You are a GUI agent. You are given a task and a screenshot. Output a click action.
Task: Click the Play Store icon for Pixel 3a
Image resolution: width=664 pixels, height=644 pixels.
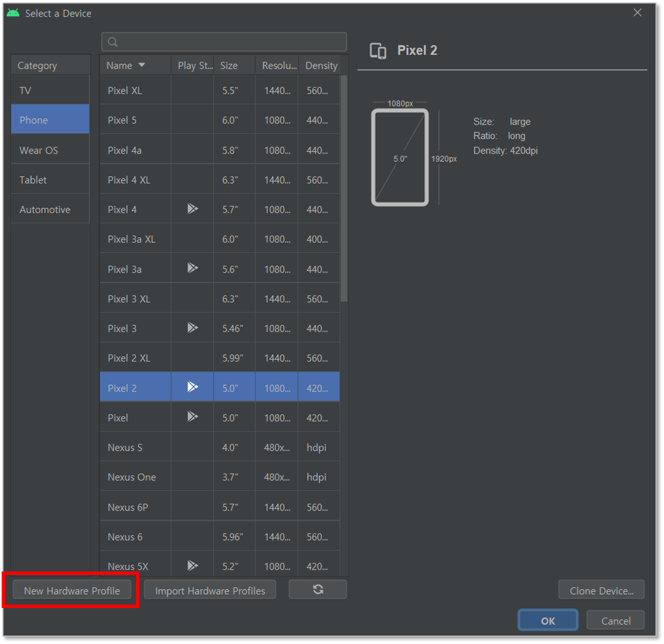click(193, 268)
